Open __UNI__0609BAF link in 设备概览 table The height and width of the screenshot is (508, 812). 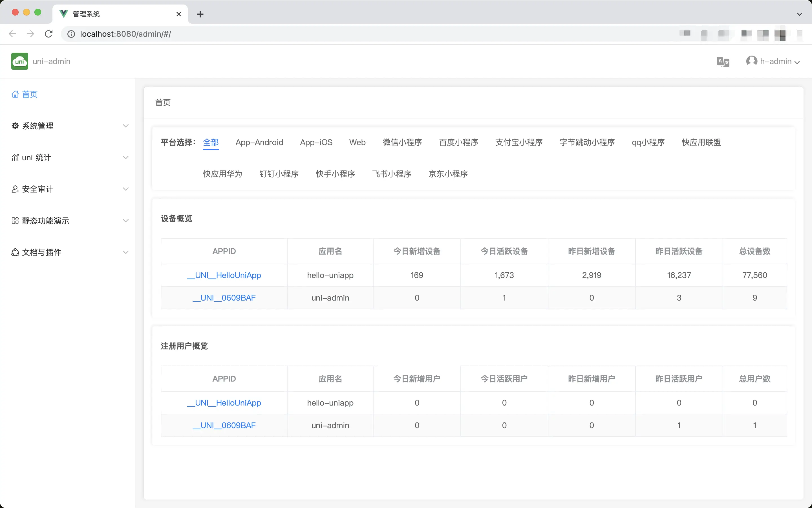click(x=224, y=298)
